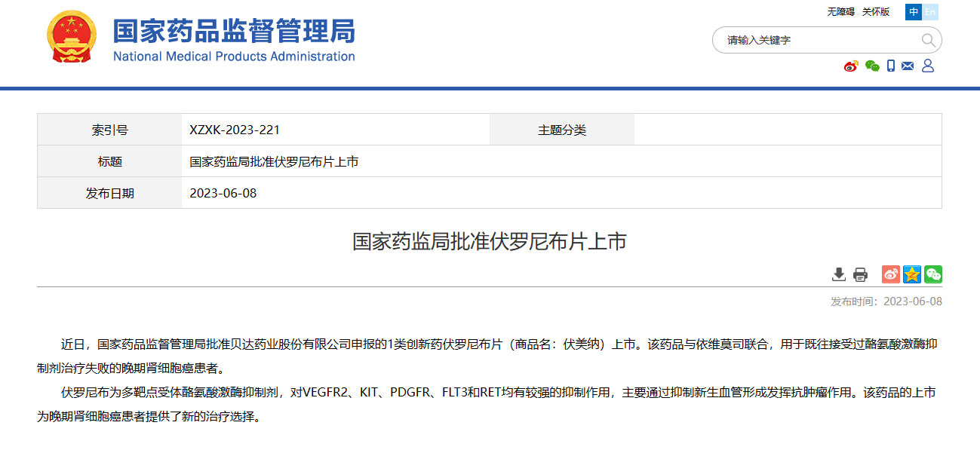Click the 索引号 label cell

[110, 130]
